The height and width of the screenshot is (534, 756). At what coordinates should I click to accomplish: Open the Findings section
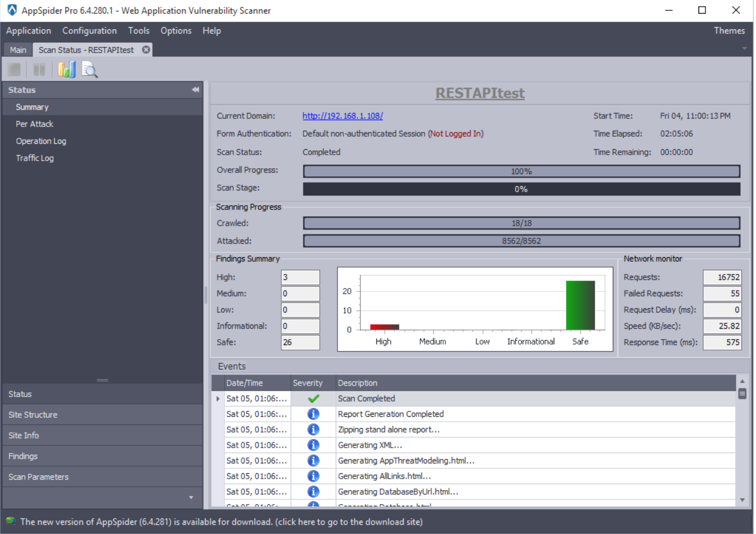102,456
